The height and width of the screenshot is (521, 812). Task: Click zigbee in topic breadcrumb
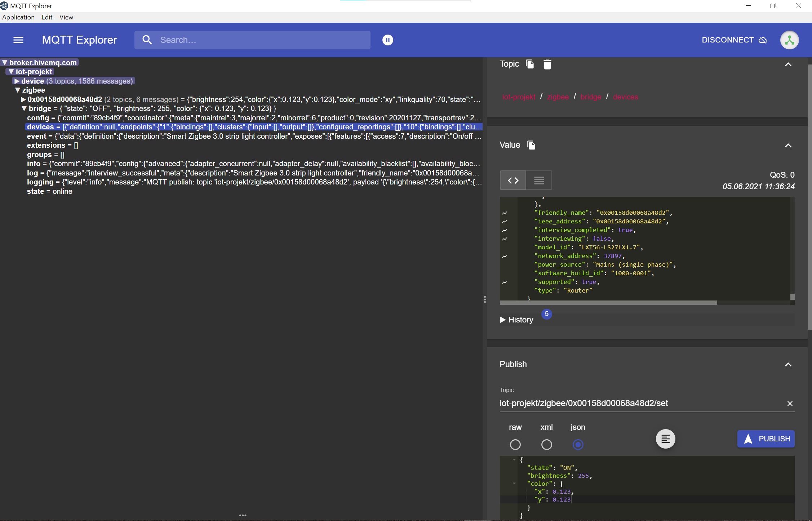pyautogui.click(x=558, y=97)
